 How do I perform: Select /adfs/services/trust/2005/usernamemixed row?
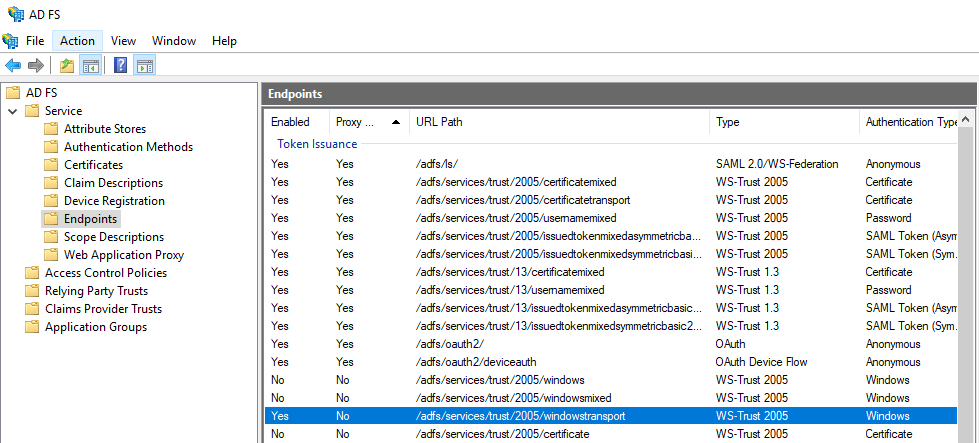pyautogui.click(x=611, y=218)
